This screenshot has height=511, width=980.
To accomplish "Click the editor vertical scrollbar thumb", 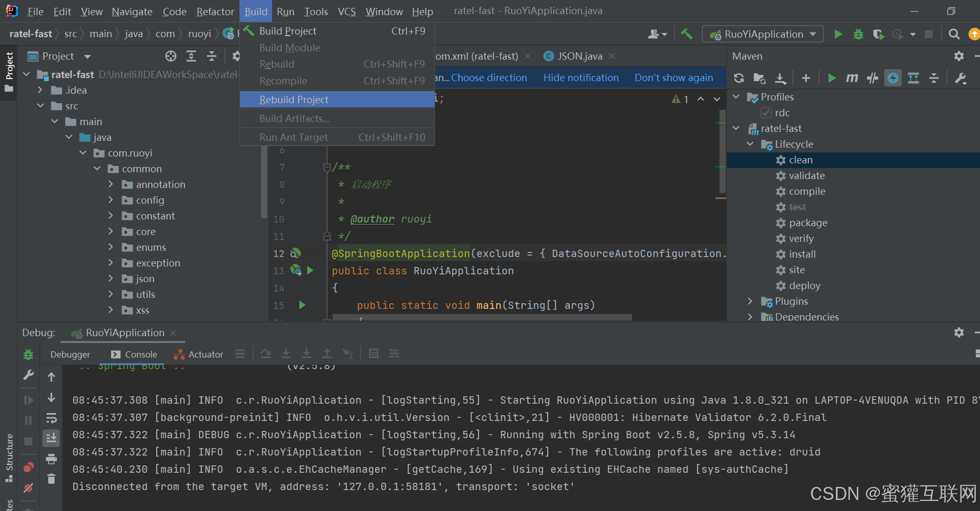I will pos(723,151).
